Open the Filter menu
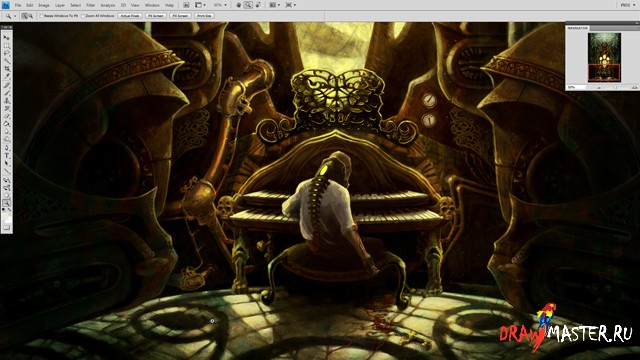The height and width of the screenshot is (360, 640). point(90,5)
